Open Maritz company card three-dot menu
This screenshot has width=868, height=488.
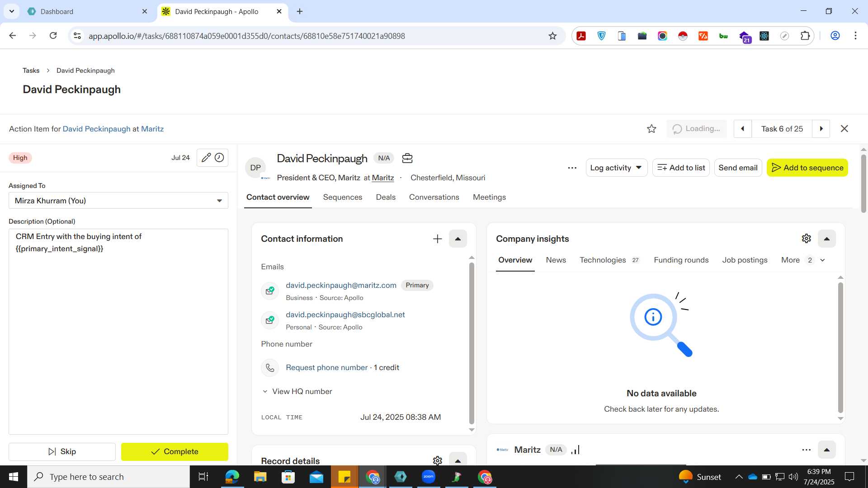click(807, 450)
